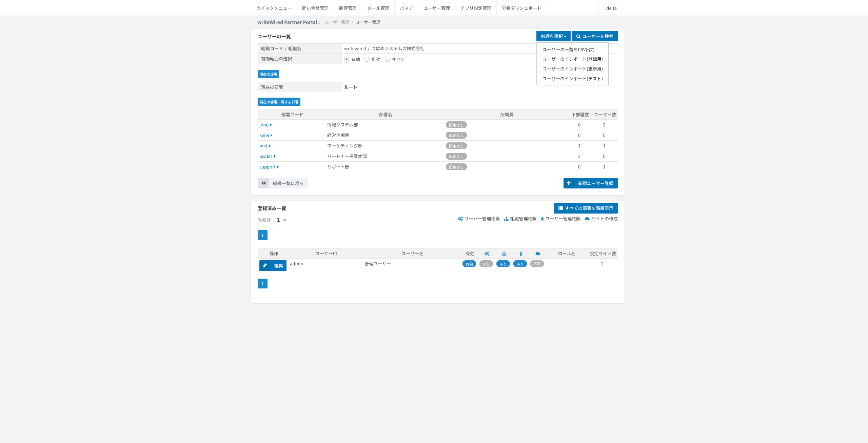
Task: Choose ユーザーのインポート(テスト) menu entry
Action: [x=573, y=79]
